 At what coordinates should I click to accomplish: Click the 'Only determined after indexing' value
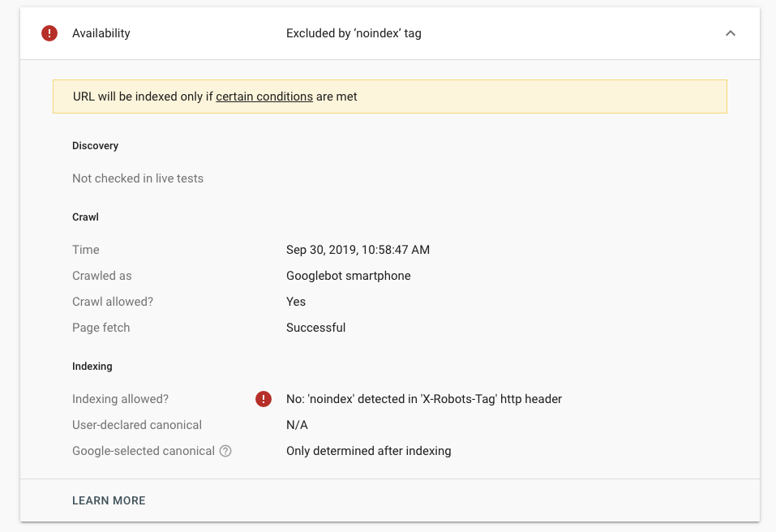(x=369, y=451)
